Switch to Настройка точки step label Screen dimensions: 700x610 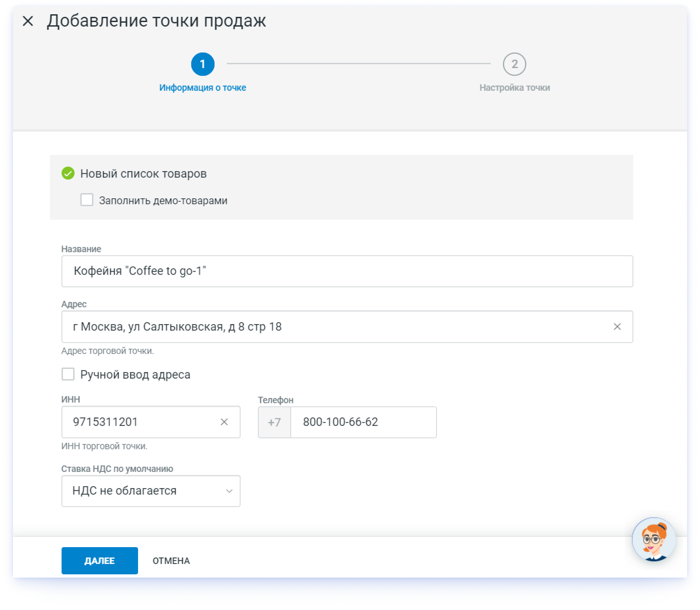514,88
